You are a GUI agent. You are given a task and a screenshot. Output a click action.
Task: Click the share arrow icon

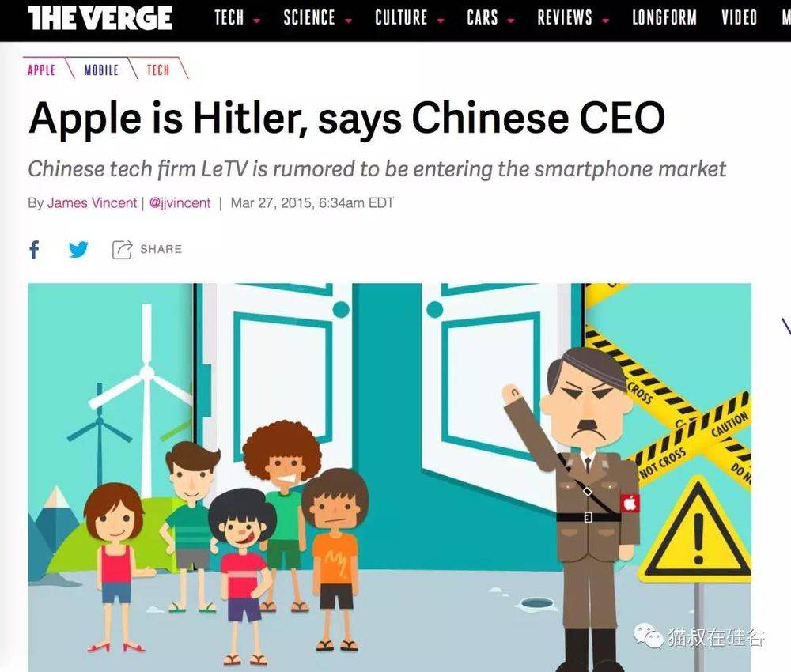coord(122,250)
